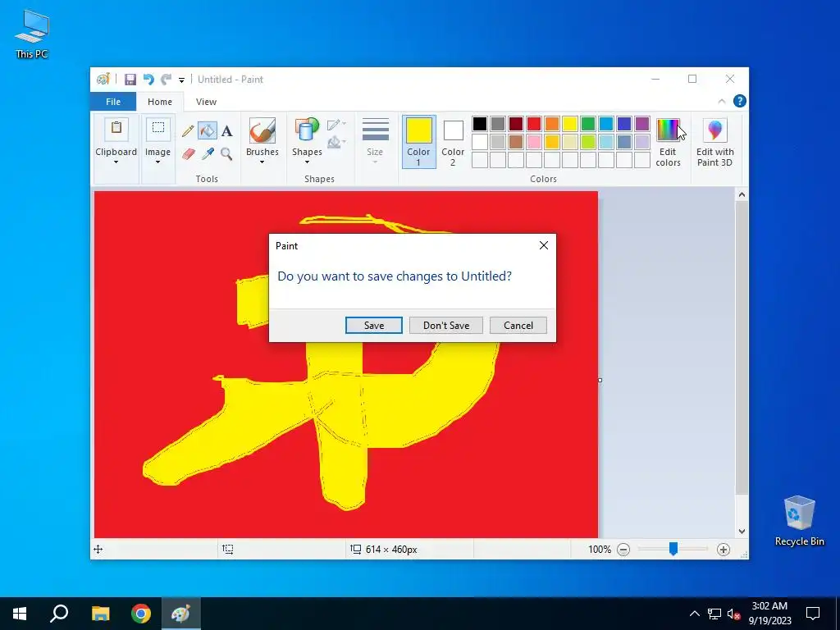Screen dimensions: 840x630
Task: Close the Paint save dialog
Action: point(543,245)
